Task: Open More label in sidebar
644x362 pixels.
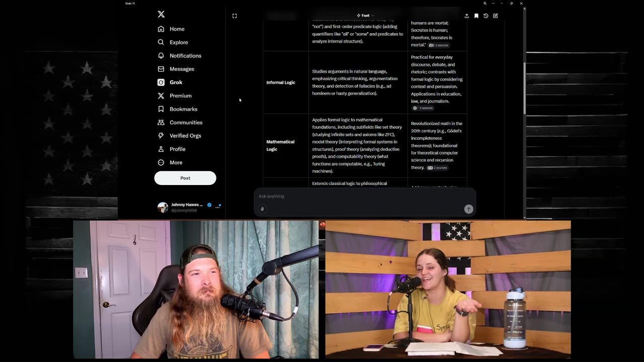Action: tap(176, 162)
